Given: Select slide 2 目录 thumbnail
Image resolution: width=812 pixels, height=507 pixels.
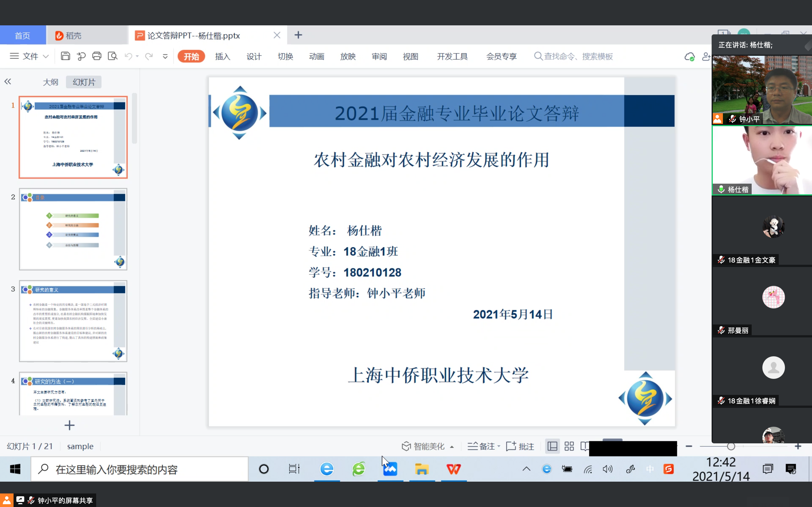Looking at the screenshot, I should click(x=73, y=229).
